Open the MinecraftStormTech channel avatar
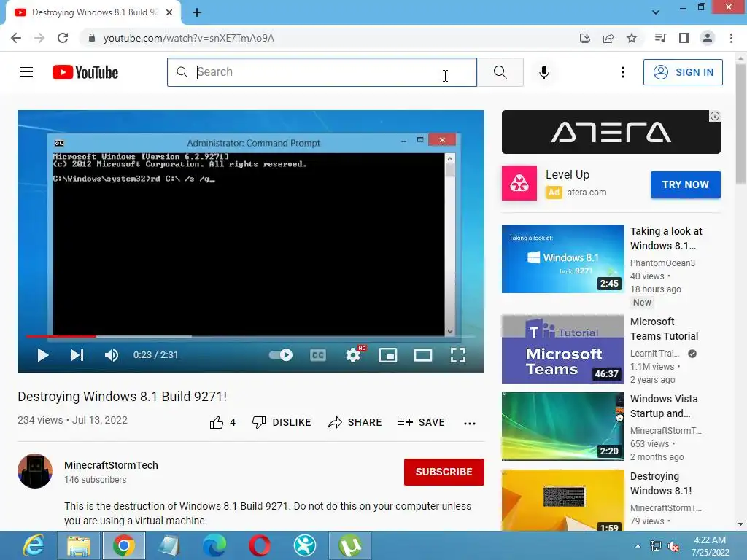This screenshot has width=747, height=560. [35, 471]
